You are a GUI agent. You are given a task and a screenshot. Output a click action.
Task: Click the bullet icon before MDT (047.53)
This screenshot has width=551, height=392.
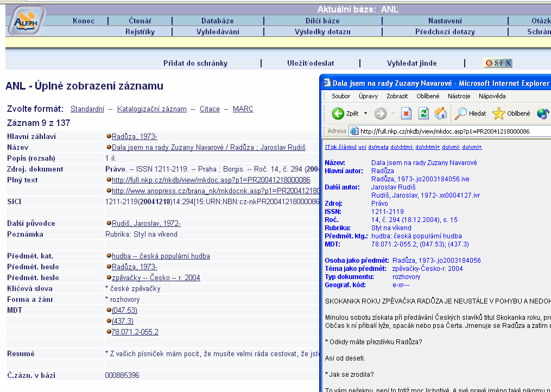point(109,310)
